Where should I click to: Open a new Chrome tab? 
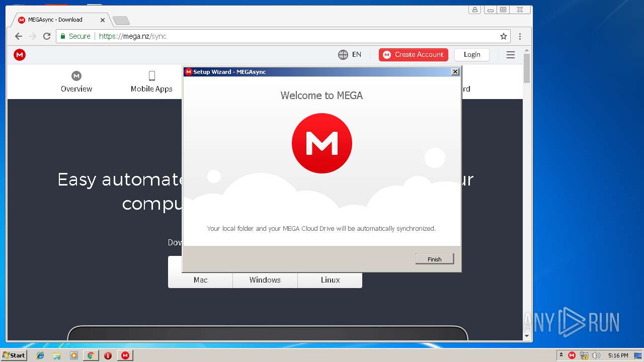(121, 20)
